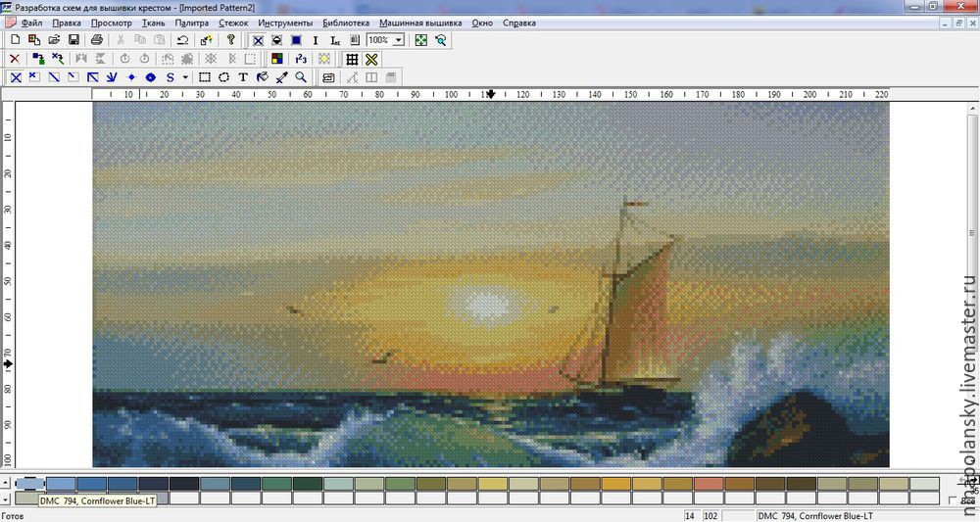Image resolution: width=980 pixels, height=522 pixels.
Task: Pick the darkest navy palette swatch
Action: (x=184, y=484)
